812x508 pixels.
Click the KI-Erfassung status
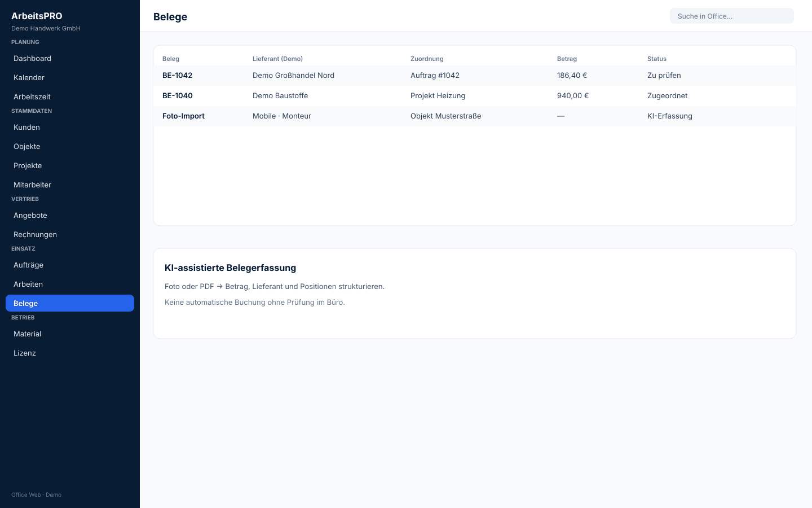point(670,116)
